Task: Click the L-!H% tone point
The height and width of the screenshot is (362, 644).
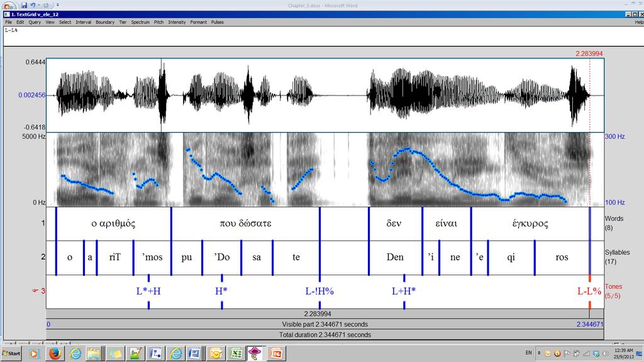Action: [x=319, y=292]
